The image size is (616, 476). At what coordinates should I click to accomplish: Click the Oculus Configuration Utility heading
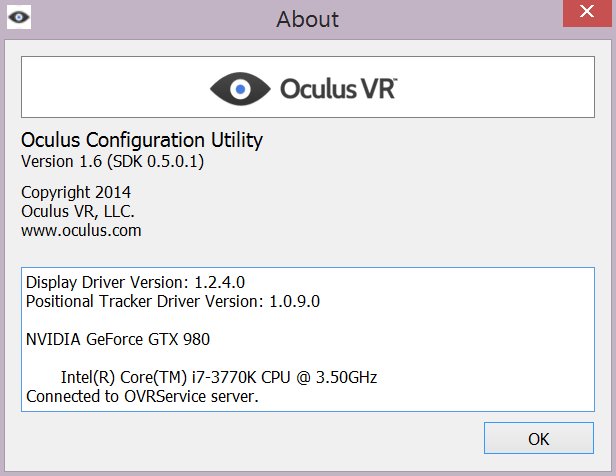click(142, 140)
